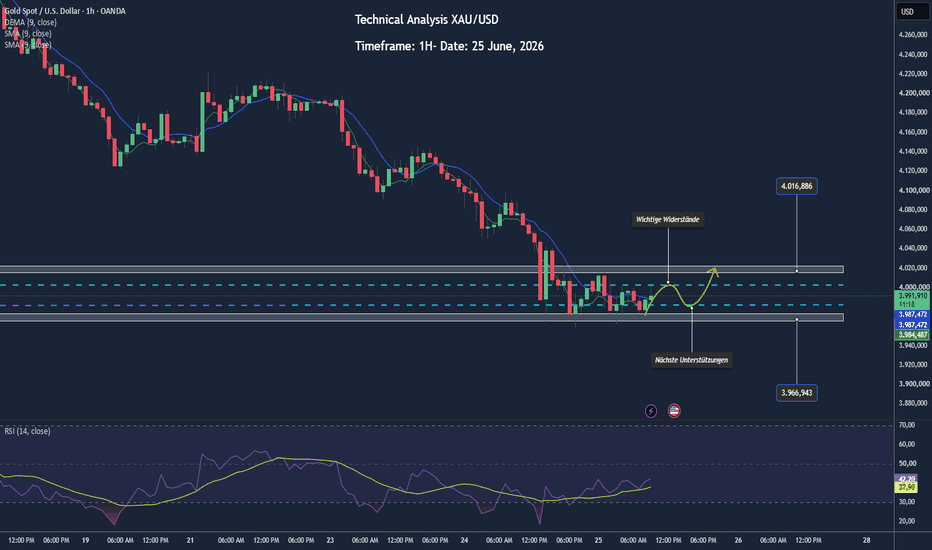Screen dimensions: 932x550
Task: Click the 20,00 RSI axis label
Action: pos(907,521)
